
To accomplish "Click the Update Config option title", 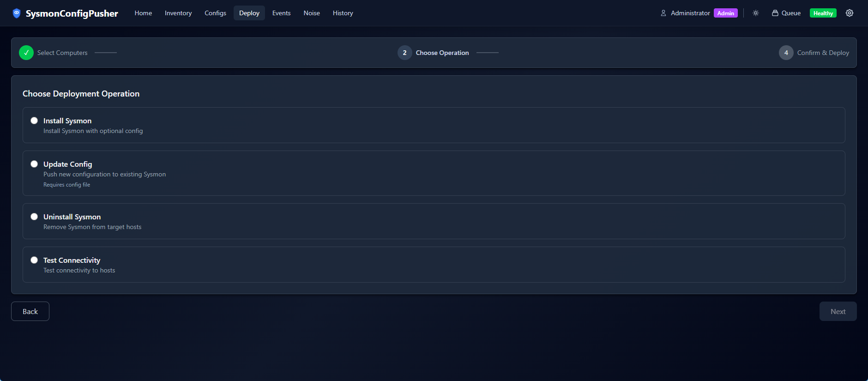I will pyautogui.click(x=68, y=164).
